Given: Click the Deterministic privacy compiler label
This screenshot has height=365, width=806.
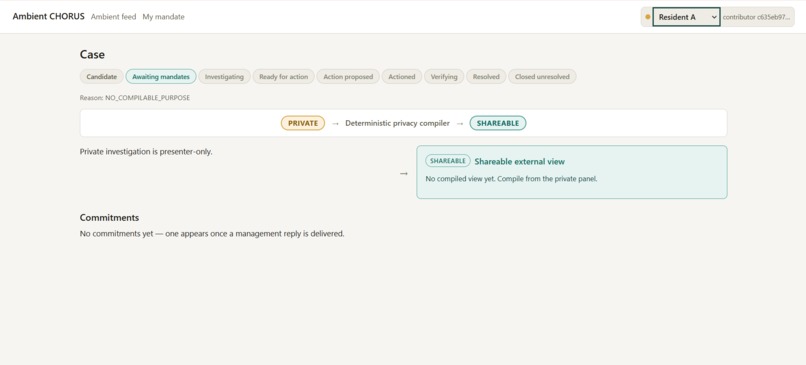Looking at the screenshot, I should click(x=397, y=123).
